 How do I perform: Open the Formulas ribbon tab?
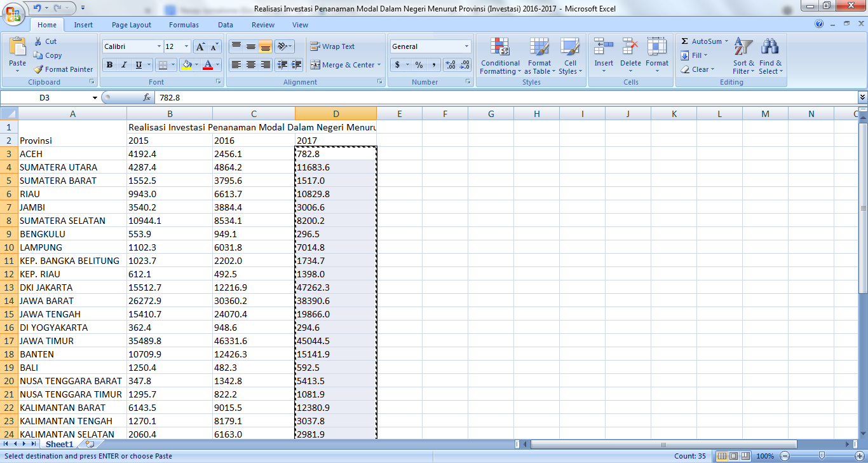click(x=184, y=25)
